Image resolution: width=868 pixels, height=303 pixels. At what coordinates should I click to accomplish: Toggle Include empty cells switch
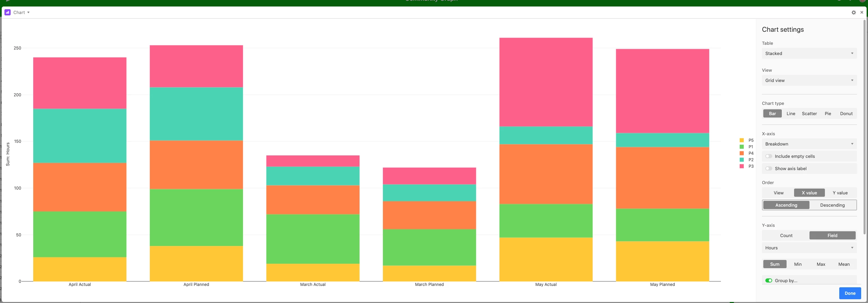[x=769, y=156]
